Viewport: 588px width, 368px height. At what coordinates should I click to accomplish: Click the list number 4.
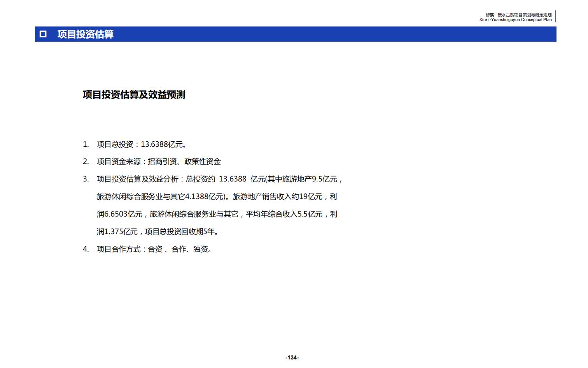point(86,249)
